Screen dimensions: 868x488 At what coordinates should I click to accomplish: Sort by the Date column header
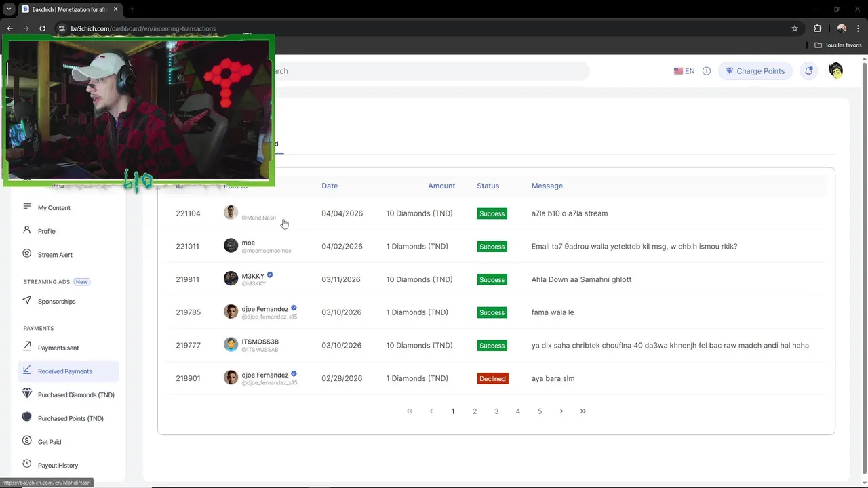pyautogui.click(x=330, y=186)
